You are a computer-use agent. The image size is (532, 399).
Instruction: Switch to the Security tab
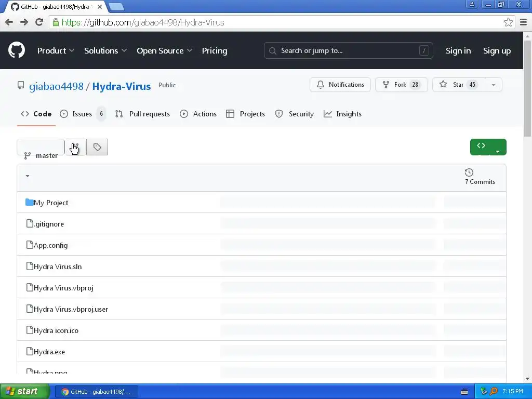coord(295,114)
